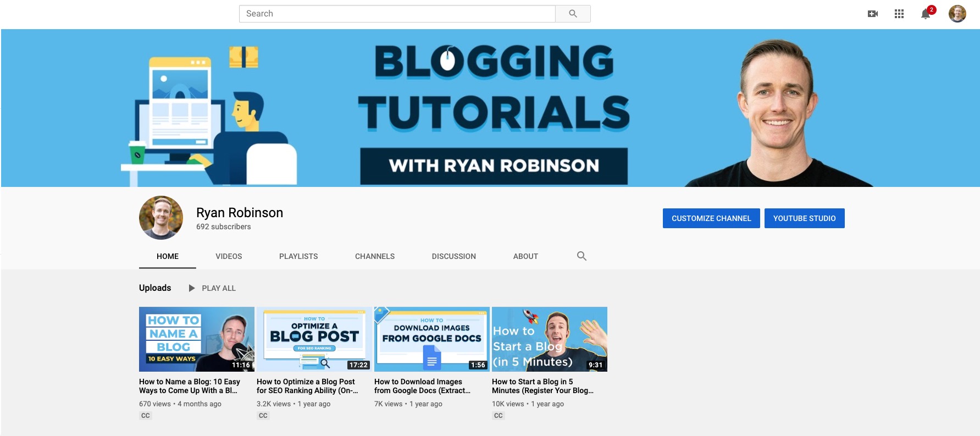Screen dimensions: 980x436
Task: Click the '692 subscribers' text
Action: pos(223,227)
